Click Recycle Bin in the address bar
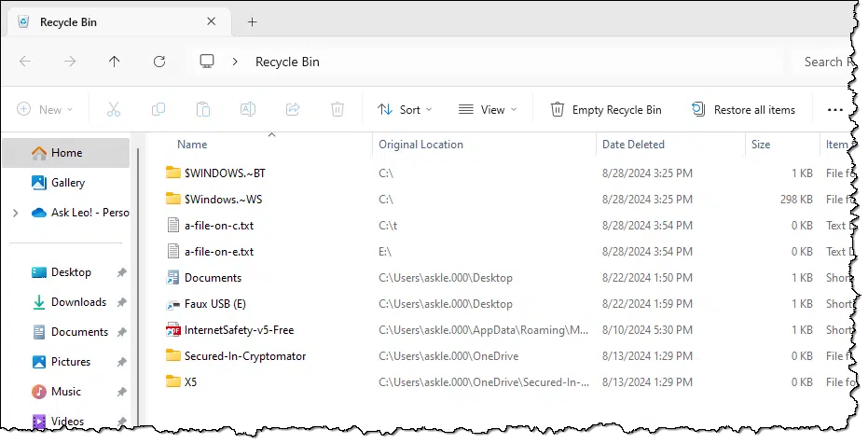Viewport: 868px width, 443px height. (x=287, y=62)
